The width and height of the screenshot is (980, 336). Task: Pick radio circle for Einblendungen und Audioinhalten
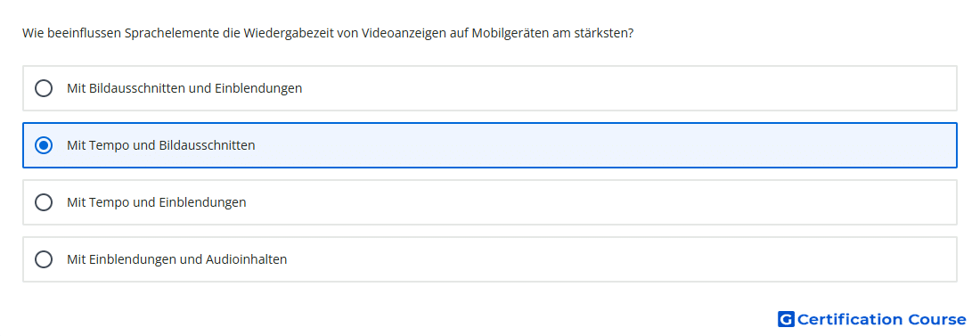coord(44,259)
